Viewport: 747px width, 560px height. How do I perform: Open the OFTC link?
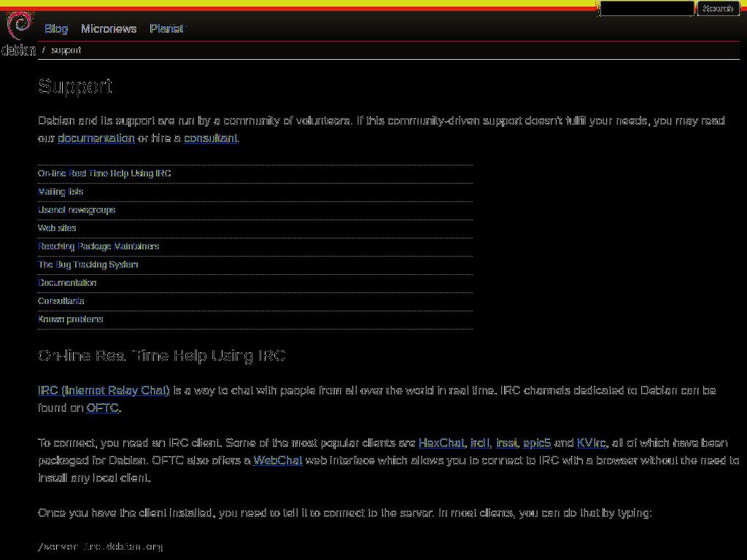(102, 408)
